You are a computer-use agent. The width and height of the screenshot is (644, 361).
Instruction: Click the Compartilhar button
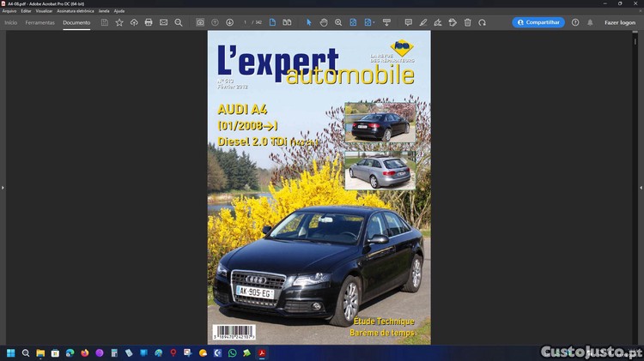tap(538, 22)
